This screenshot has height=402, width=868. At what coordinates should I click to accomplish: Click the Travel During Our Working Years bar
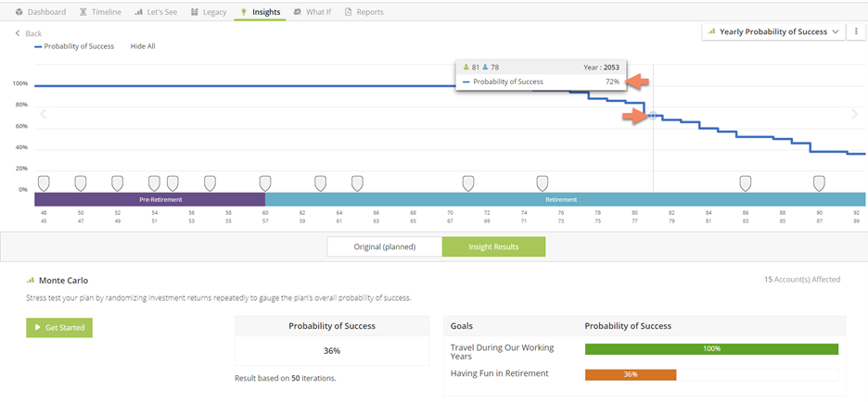click(711, 349)
